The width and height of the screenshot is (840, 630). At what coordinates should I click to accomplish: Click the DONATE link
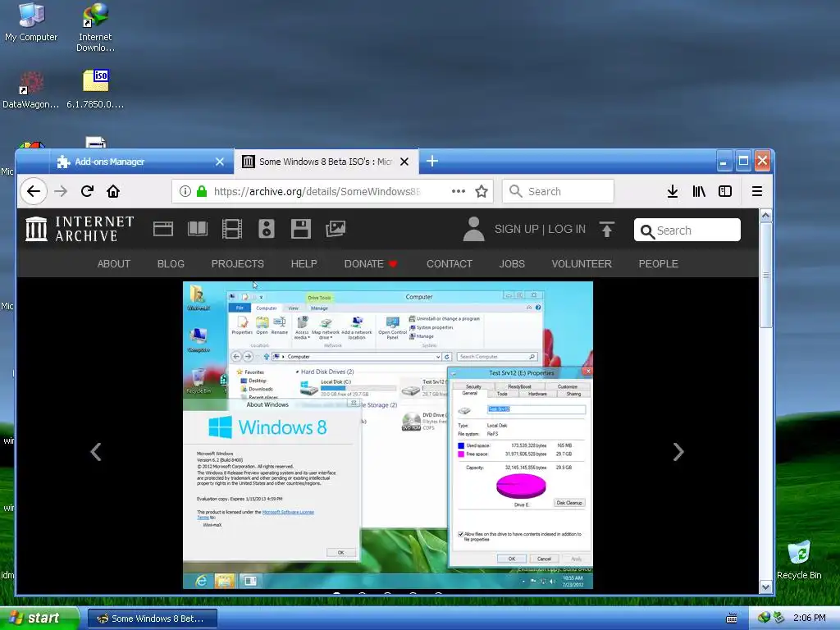[x=371, y=264]
